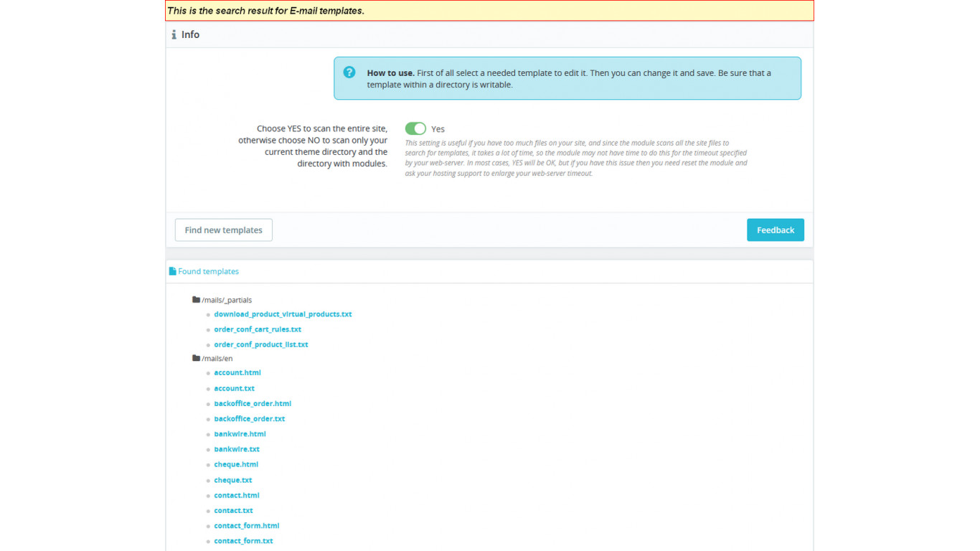Edit the account.html template
The image size is (980, 551).
pyautogui.click(x=237, y=372)
